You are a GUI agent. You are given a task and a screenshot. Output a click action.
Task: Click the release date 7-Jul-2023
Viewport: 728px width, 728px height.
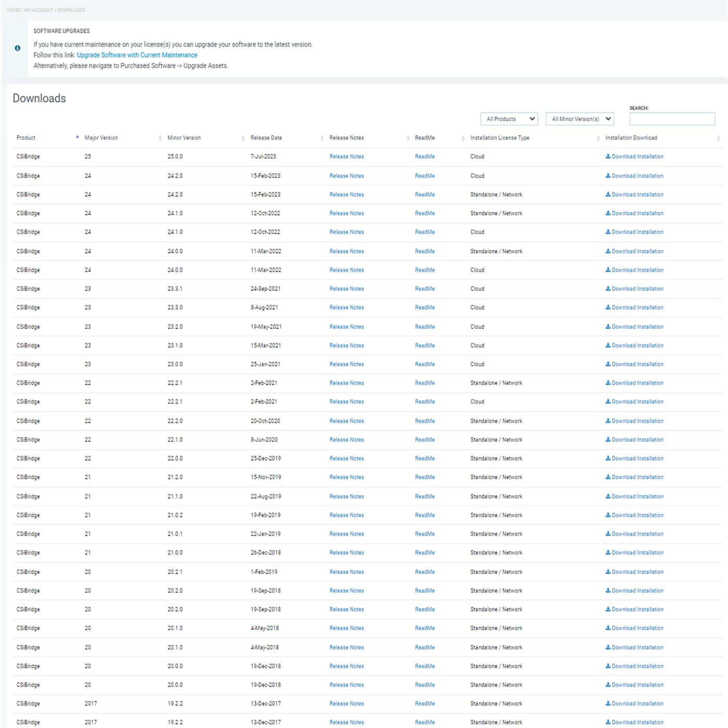(x=263, y=156)
